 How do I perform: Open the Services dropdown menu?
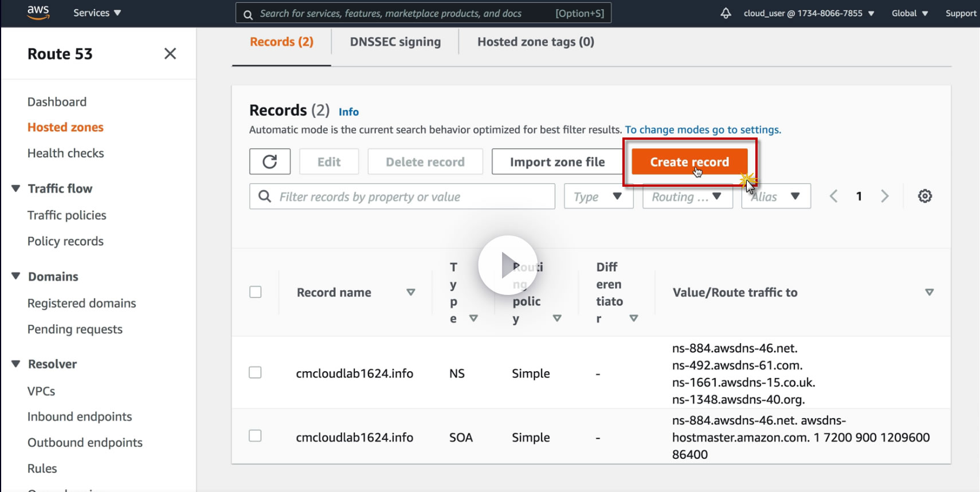click(x=97, y=13)
